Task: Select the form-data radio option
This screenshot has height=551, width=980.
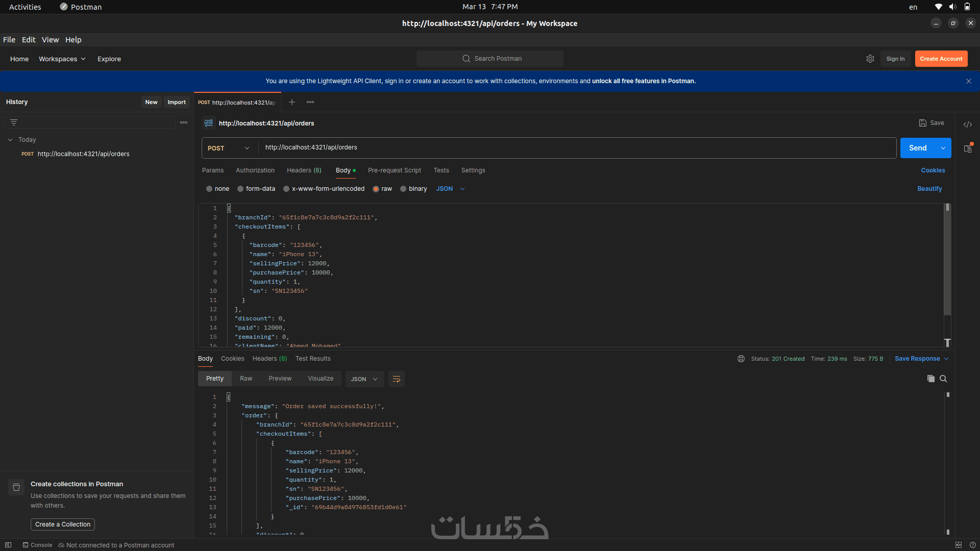Action: pos(240,189)
